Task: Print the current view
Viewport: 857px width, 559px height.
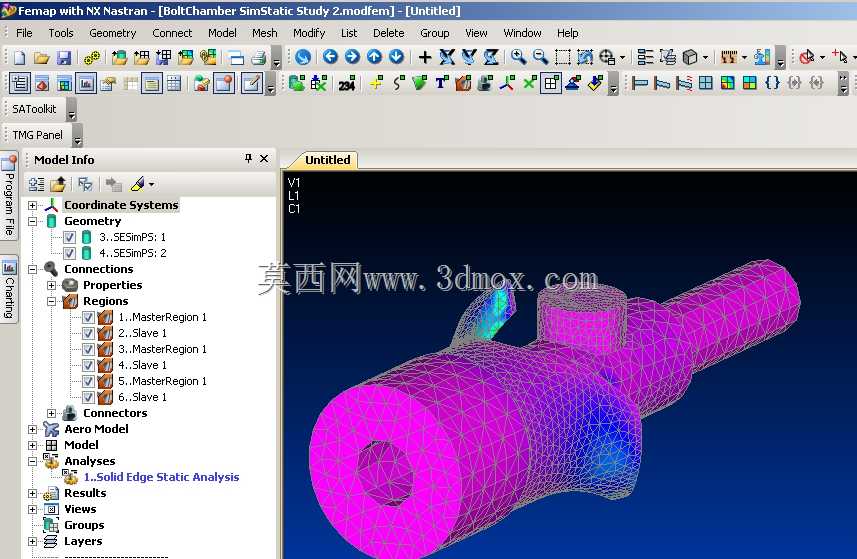Action: [259, 57]
